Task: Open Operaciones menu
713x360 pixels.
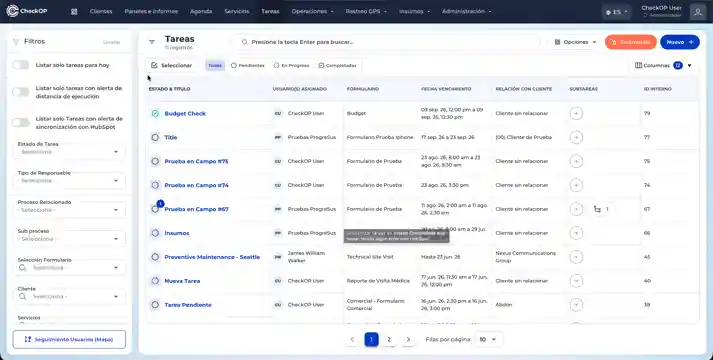Action: coord(312,11)
